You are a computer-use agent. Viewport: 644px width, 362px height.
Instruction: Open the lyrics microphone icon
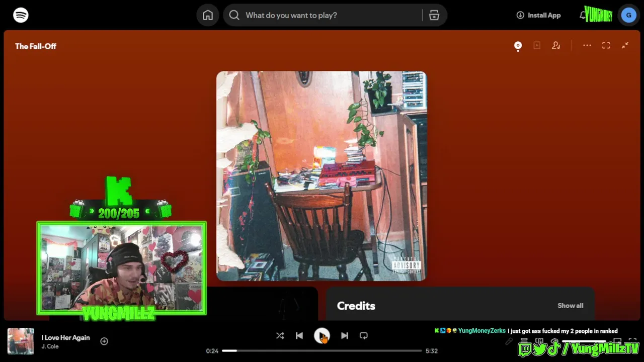[509, 341]
